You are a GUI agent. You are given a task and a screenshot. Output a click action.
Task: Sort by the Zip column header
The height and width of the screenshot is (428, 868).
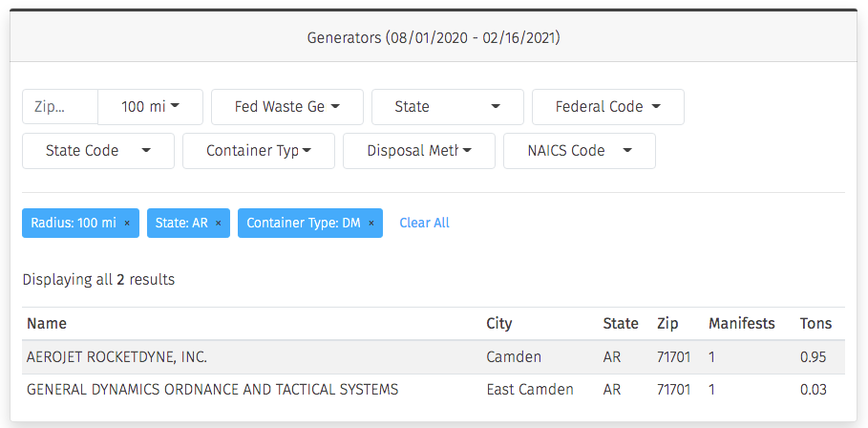[x=667, y=323]
